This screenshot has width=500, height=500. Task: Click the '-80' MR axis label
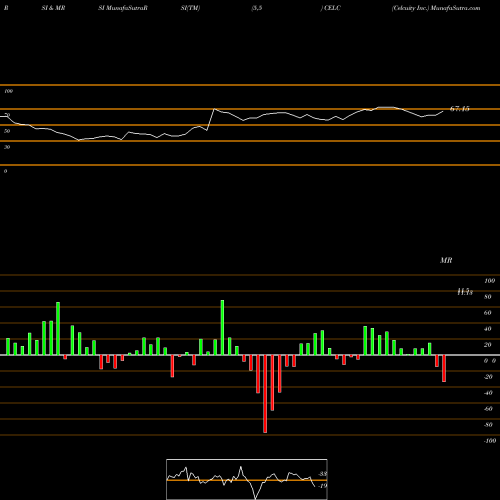(488, 425)
